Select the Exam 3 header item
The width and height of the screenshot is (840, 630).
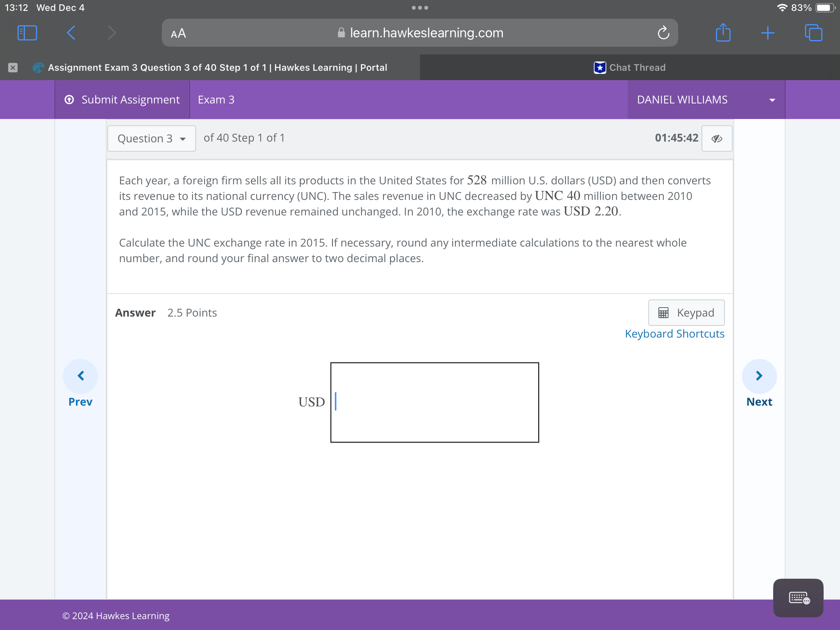coord(216,100)
